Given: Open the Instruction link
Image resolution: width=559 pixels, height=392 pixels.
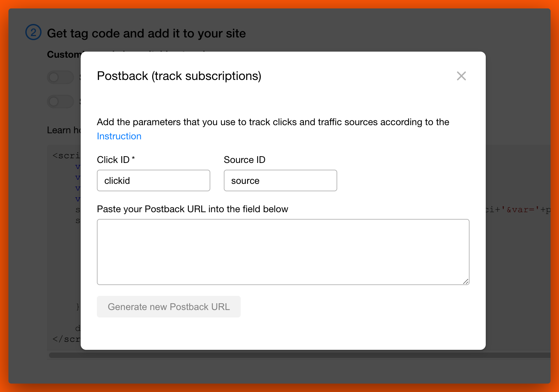Looking at the screenshot, I should (x=119, y=136).
